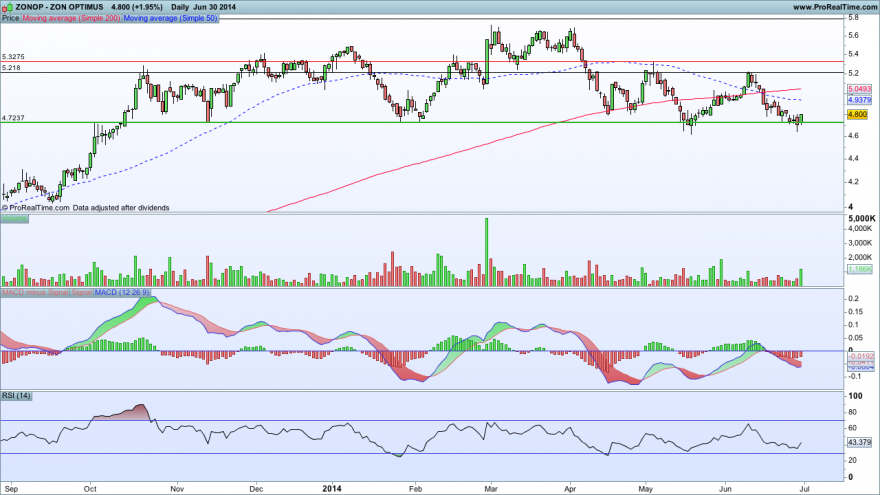
Task: Select the MACD (12 26 9) label
Action: click(x=122, y=292)
